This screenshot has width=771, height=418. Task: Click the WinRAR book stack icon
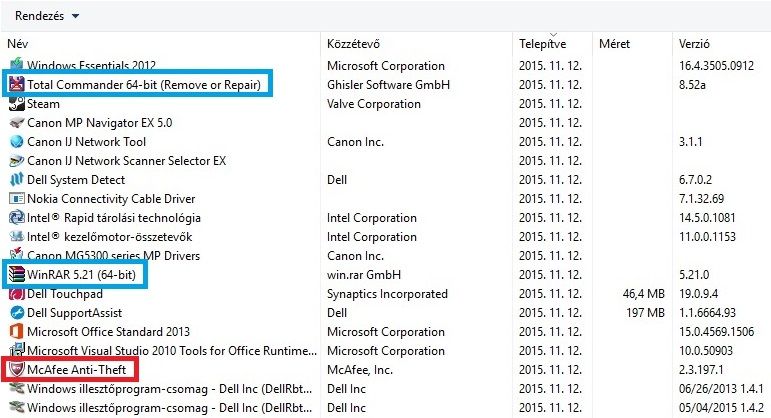point(17,274)
